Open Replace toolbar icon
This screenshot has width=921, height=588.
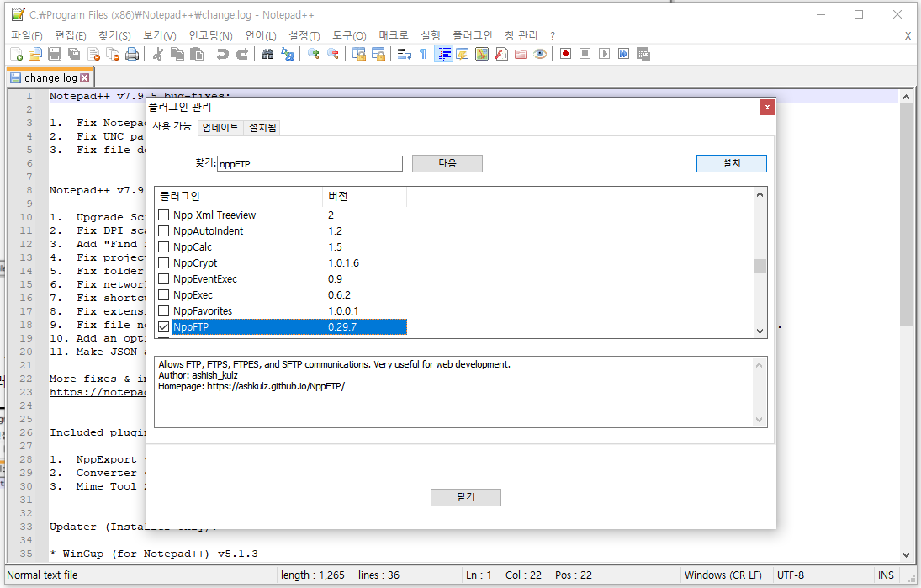point(287,54)
